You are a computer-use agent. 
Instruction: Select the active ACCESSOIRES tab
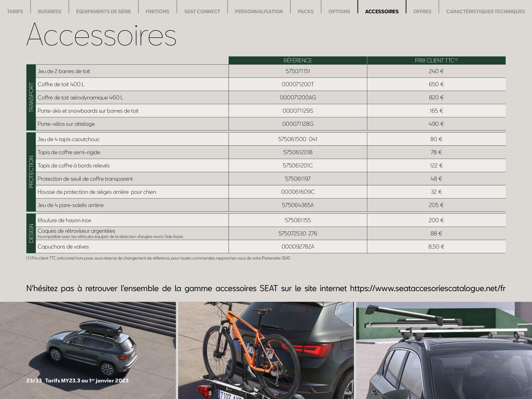tap(382, 11)
